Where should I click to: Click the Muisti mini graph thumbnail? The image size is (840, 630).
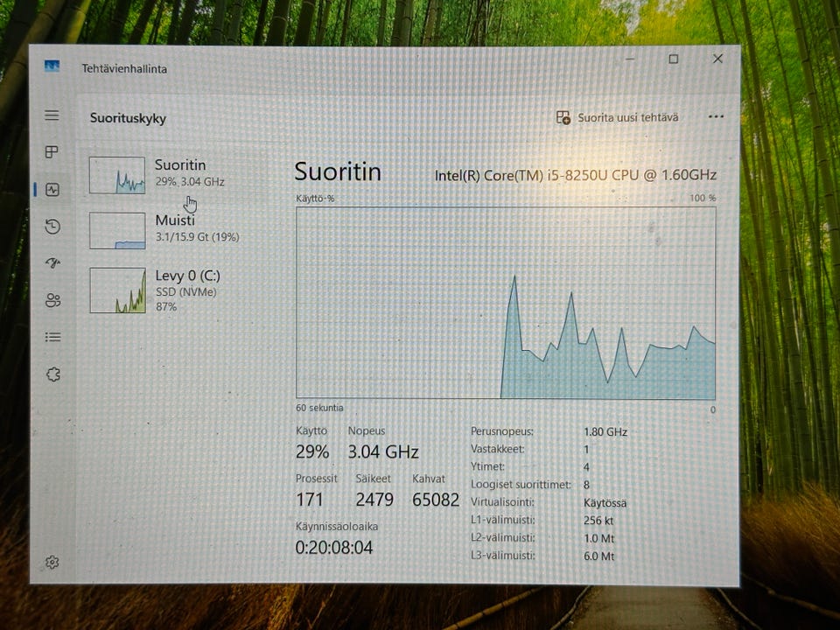tap(117, 231)
